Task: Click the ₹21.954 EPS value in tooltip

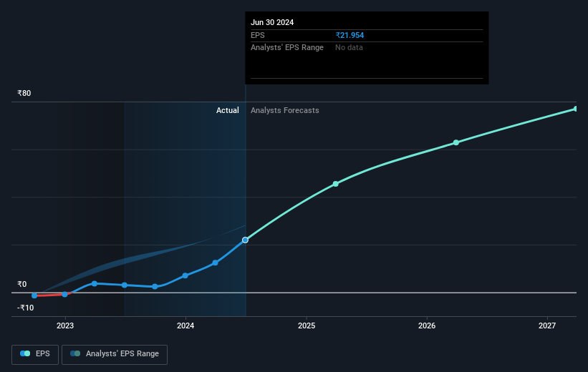Action: [350, 35]
